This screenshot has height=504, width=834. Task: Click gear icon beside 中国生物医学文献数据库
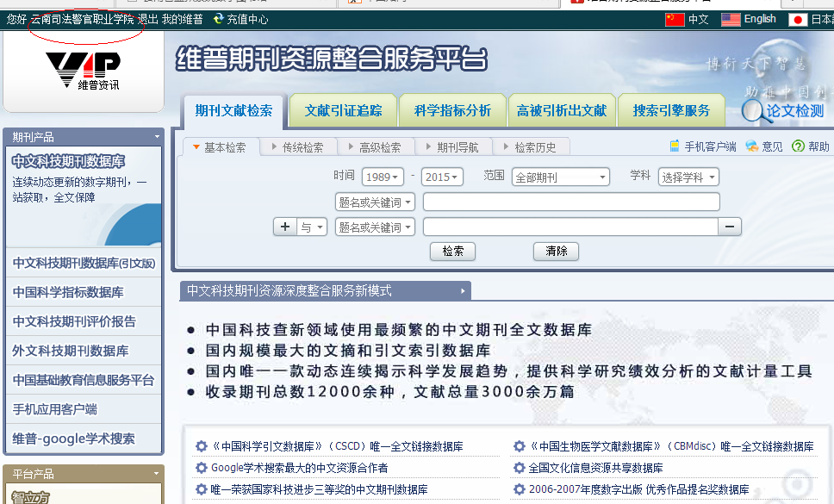click(x=520, y=446)
